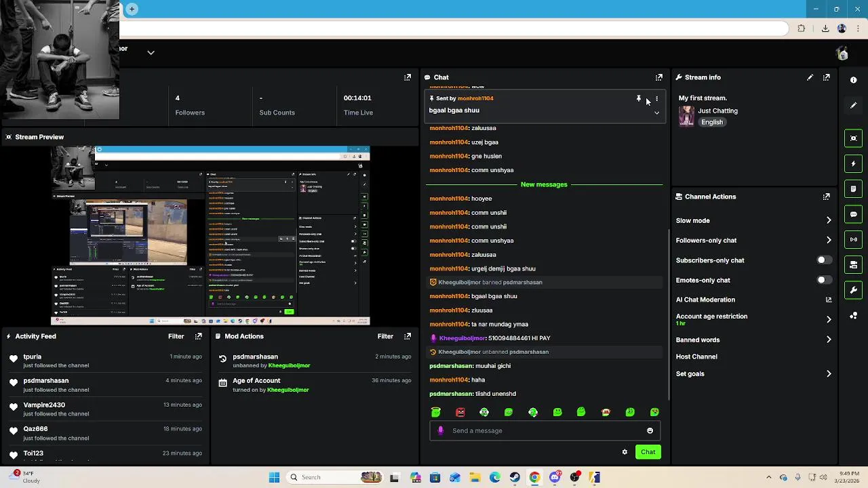Select tpuria in Activity Feed

pyautogui.click(x=32, y=357)
